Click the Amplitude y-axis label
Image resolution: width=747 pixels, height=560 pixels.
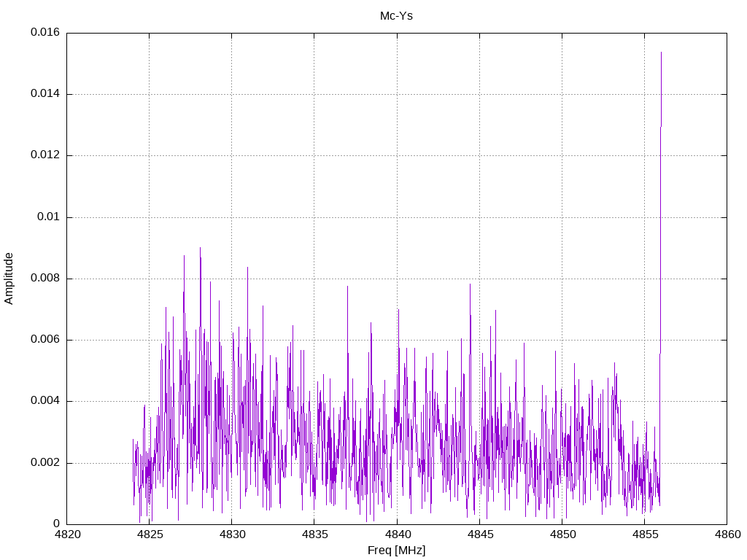tap(9, 279)
